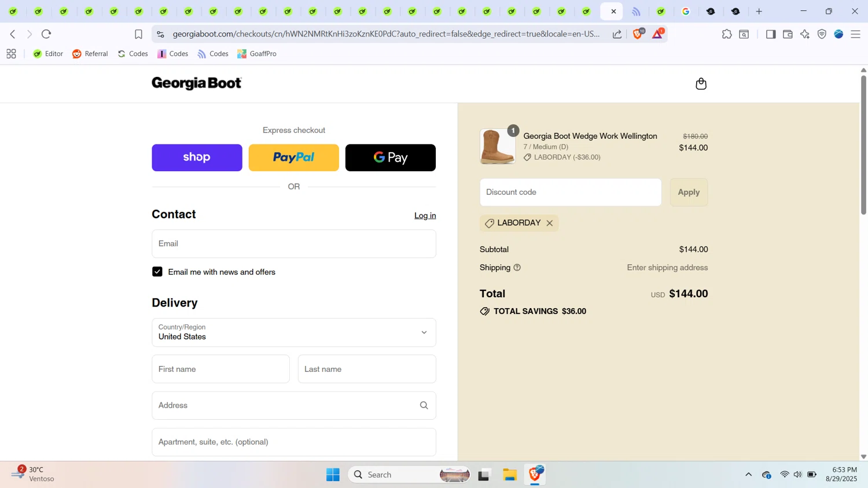Screen dimensions: 868x488
Task: Open the shopping bag cart icon
Action: tap(701, 84)
